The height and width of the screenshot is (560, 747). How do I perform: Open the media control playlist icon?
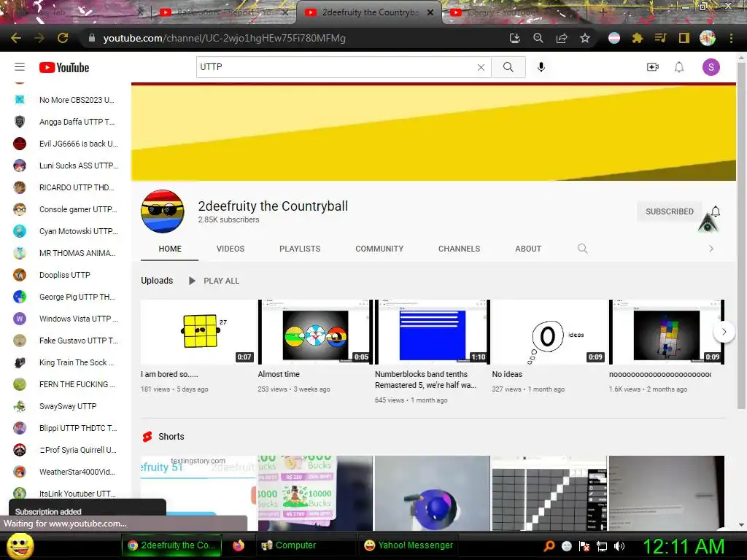coord(660,38)
